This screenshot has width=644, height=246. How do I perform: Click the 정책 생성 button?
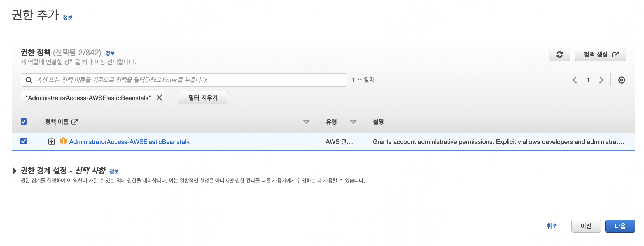600,55
